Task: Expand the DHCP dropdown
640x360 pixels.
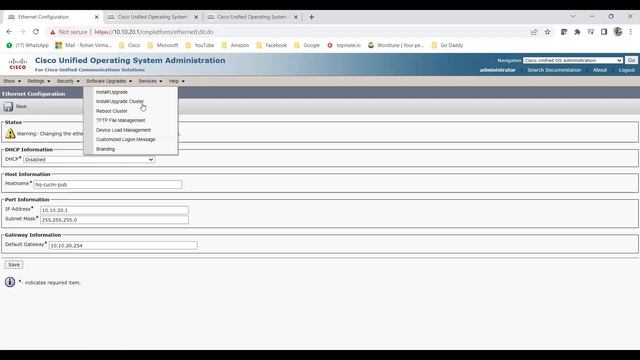Action: click(x=89, y=160)
